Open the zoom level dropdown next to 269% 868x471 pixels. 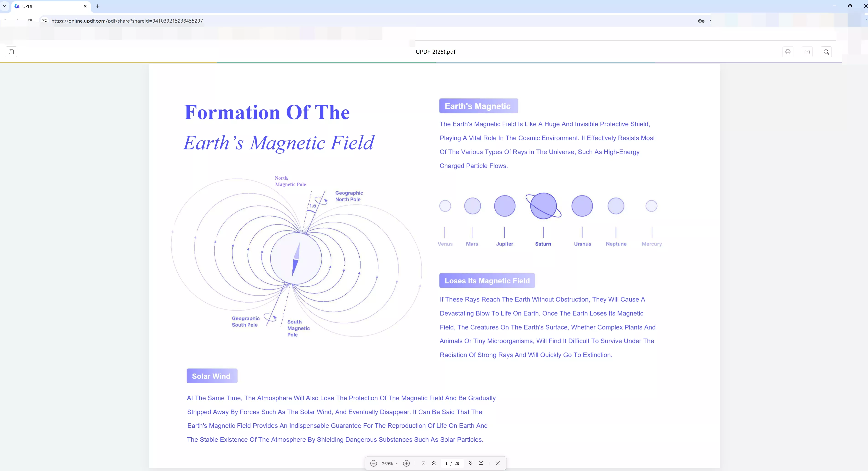point(397,463)
